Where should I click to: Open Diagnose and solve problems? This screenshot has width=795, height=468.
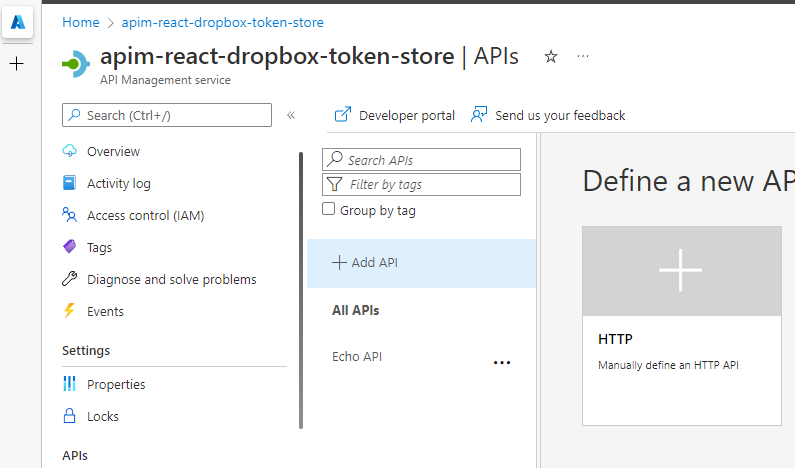[x=171, y=279]
